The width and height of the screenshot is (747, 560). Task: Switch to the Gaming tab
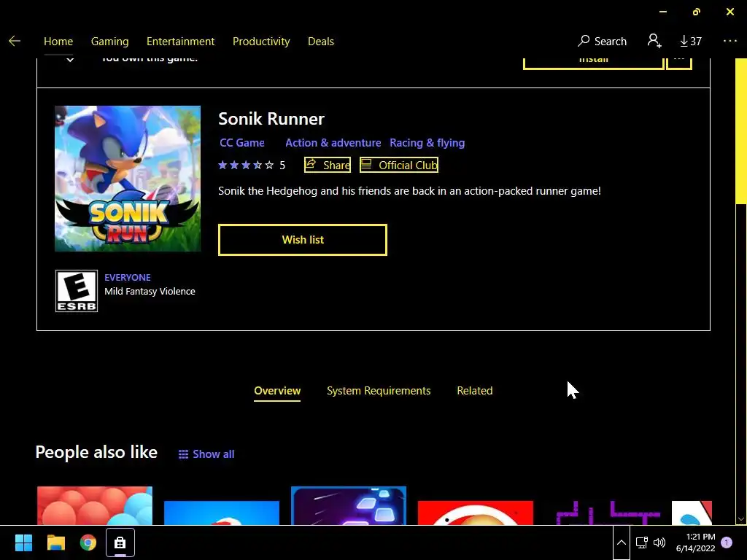point(109,42)
